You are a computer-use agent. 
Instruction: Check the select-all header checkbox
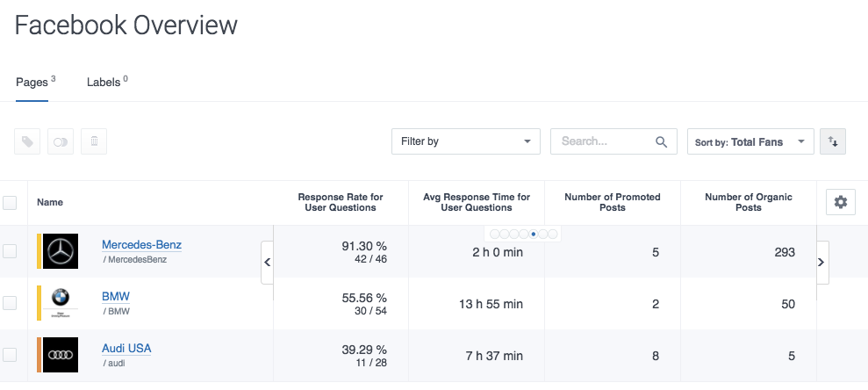10,203
